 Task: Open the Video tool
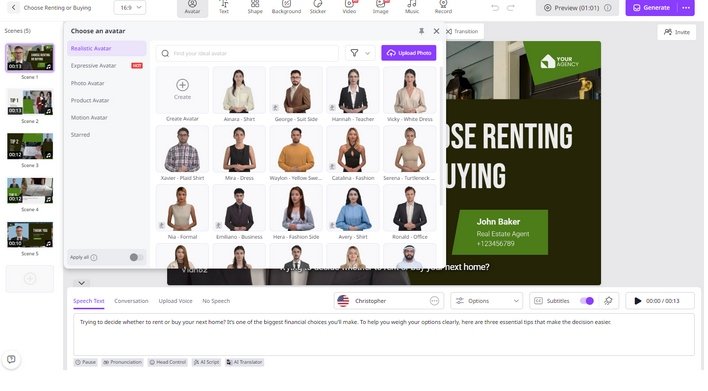point(349,7)
